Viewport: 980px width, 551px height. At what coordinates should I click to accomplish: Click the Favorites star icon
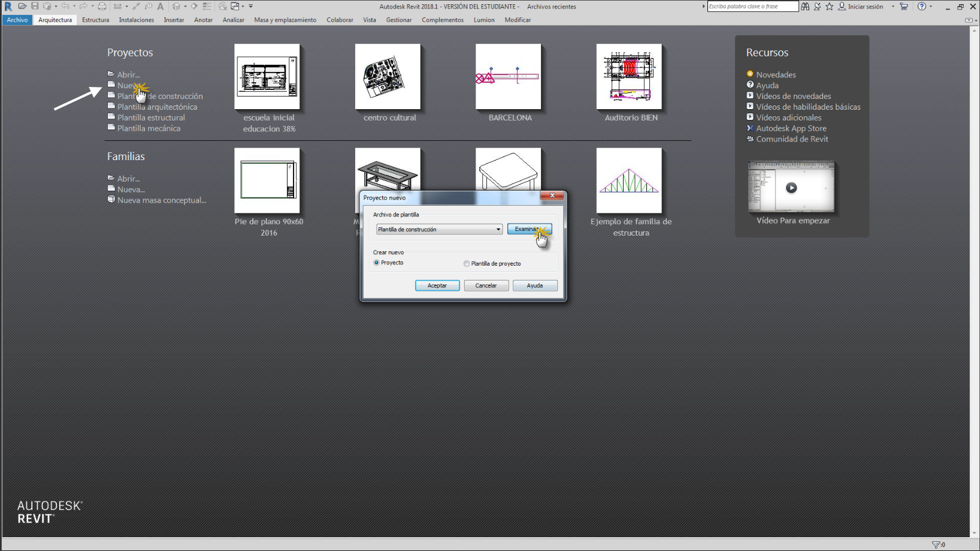(x=829, y=6)
